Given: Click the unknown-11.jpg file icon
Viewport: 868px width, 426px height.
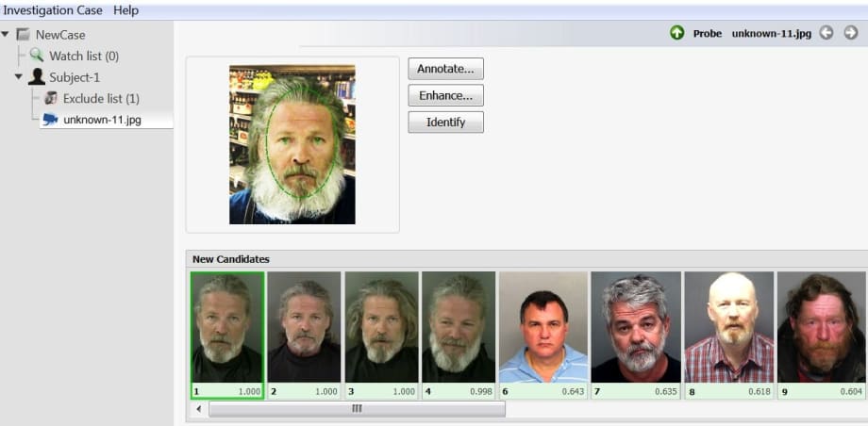Looking at the screenshot, I should (51, 120).
